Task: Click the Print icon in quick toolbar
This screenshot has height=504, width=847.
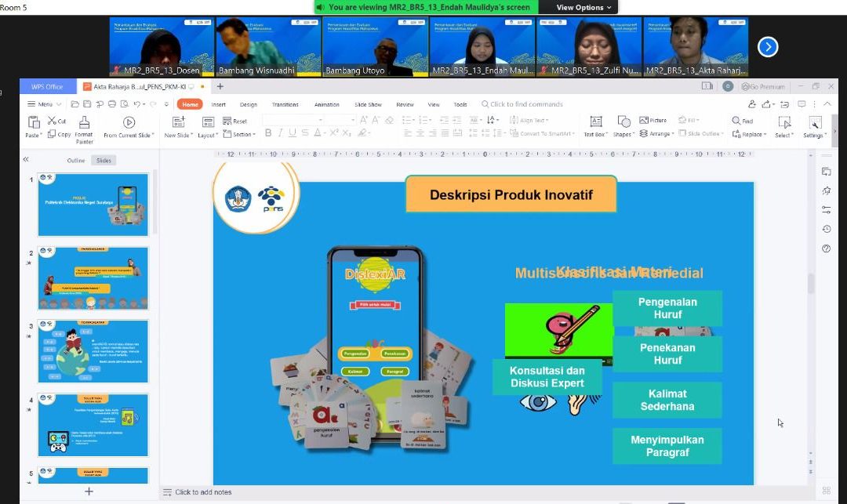Action: point(112,104)
